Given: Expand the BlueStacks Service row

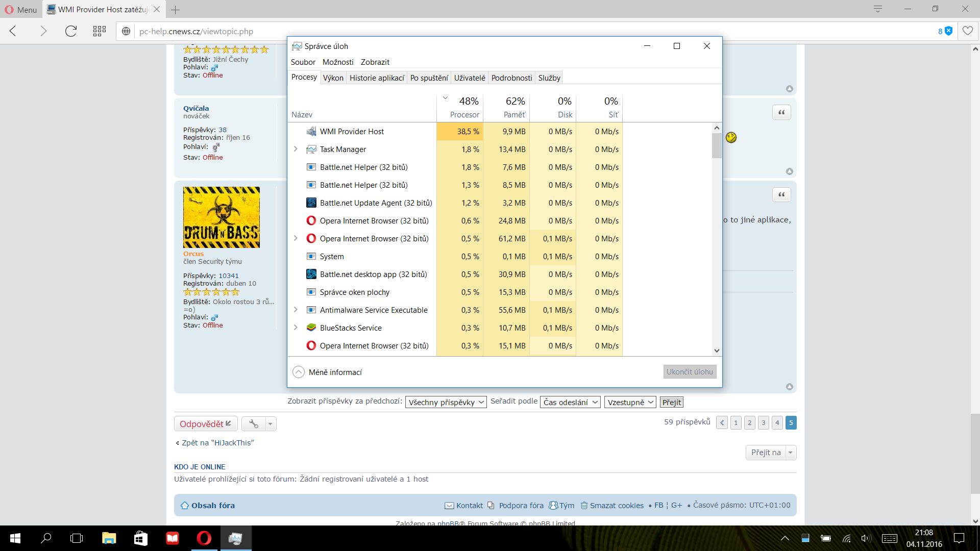Looking at the screenshot, I should (x=296, y=328).
